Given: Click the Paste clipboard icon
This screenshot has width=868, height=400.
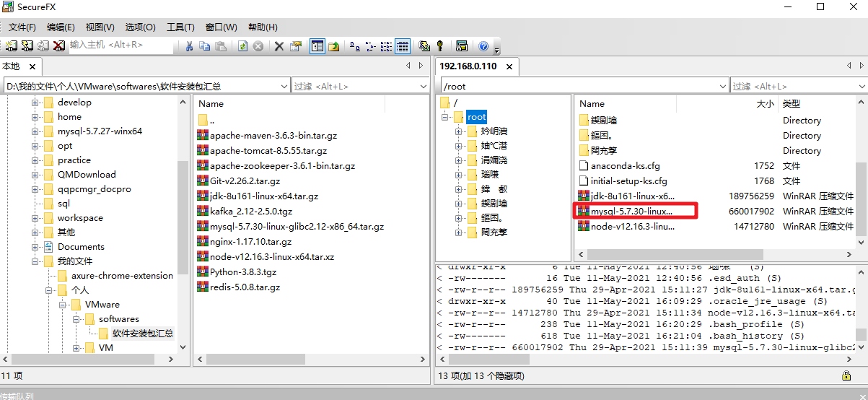Looking at the screenshot, I should click(x=221, y=46).
